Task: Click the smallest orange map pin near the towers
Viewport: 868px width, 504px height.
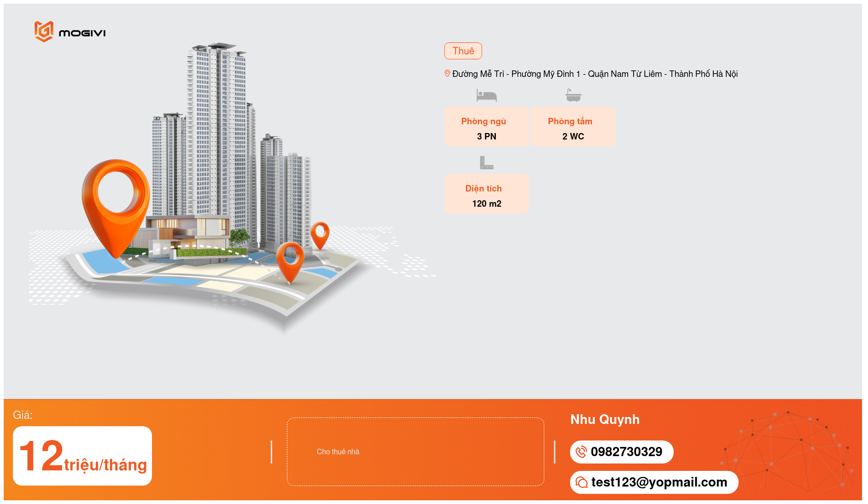Action: pyautogui.click(x=320, y=234)
